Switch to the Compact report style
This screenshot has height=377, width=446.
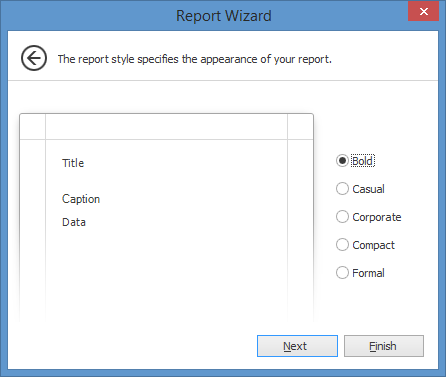[365, 245]
